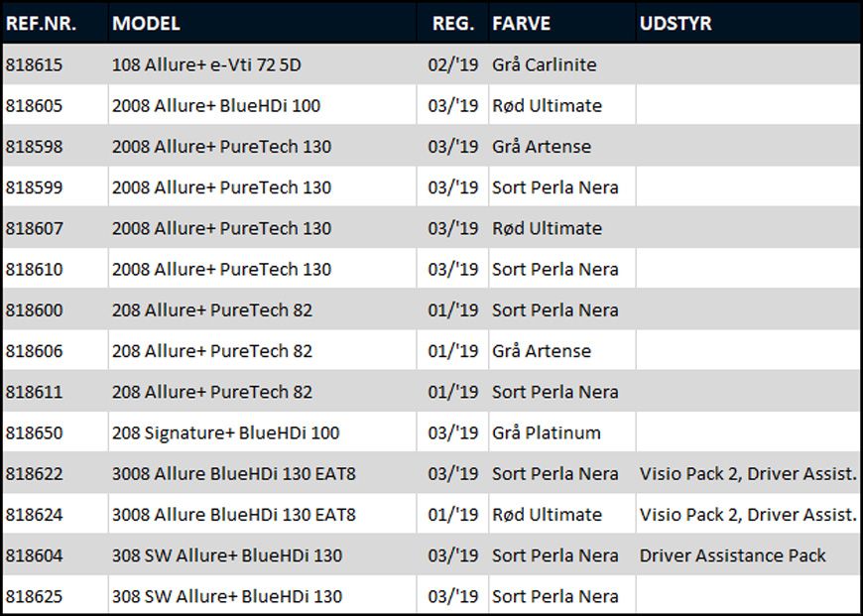863x616 pixels.
Task: Select Driver Assistance Pack equipment cell
Action: (x=733, y=554)
